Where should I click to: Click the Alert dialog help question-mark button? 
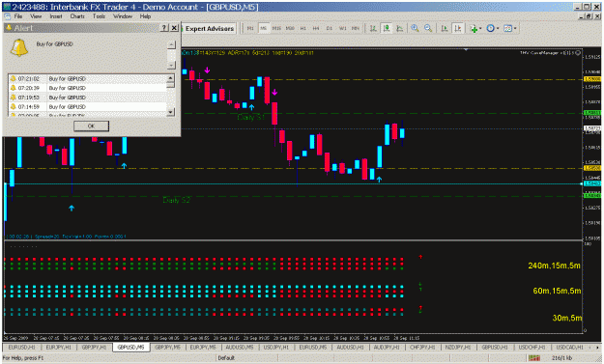[x=164, y=28]
